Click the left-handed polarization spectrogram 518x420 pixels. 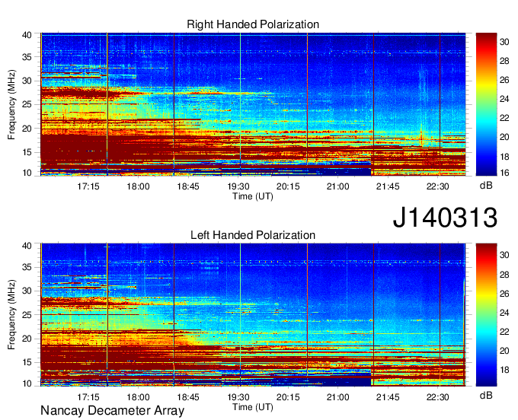tap(253, 315)
